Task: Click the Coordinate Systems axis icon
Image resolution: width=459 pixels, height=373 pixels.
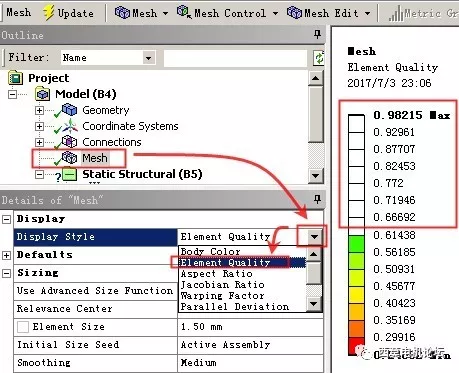Action: 69,126
